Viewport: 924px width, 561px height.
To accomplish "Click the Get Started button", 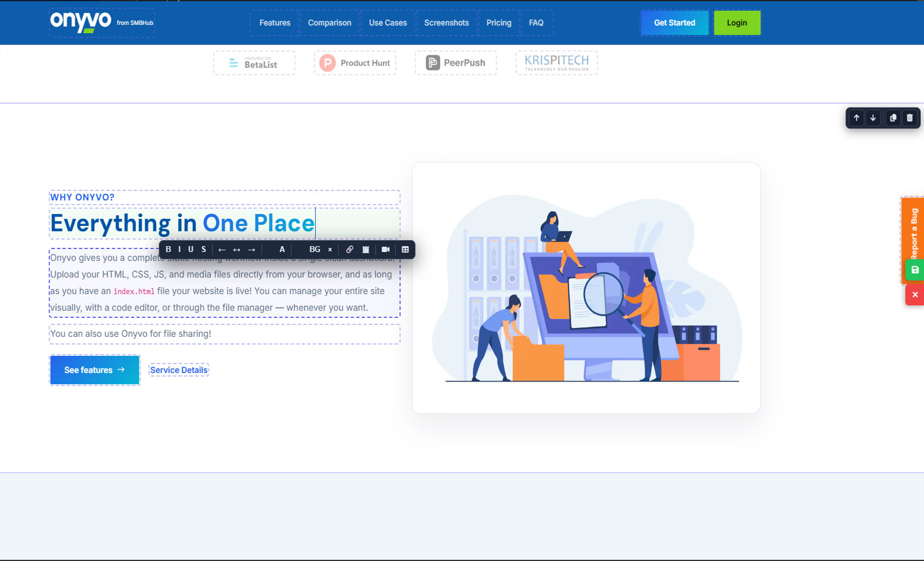I will coord(674,23).
